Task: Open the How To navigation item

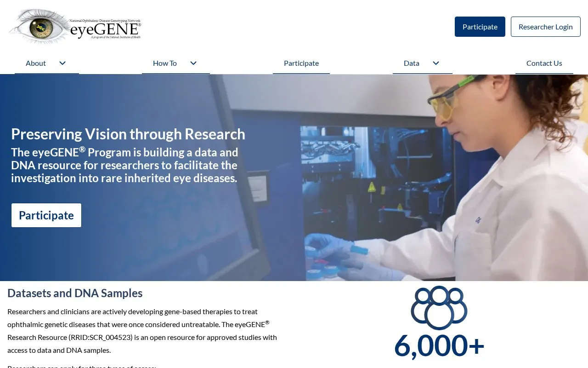Action: pos(165,63)
